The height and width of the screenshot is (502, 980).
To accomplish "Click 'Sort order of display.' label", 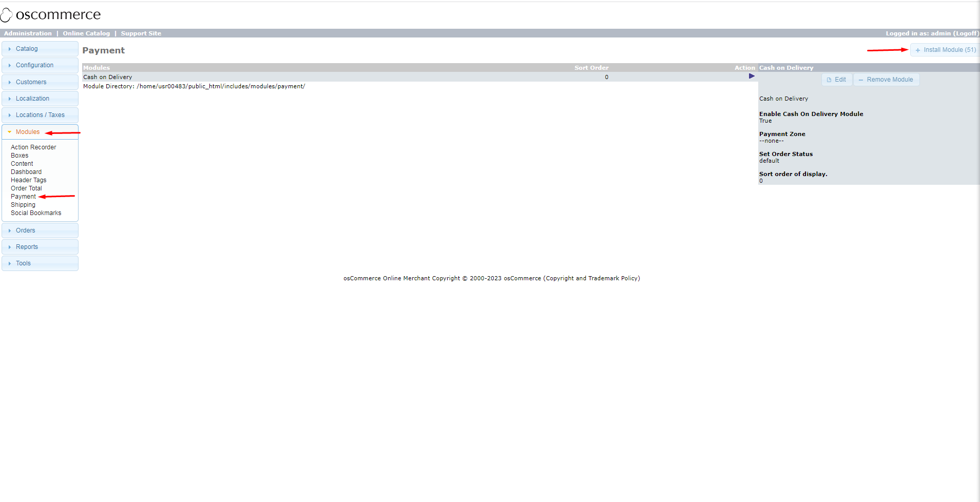I will [793, 174].
